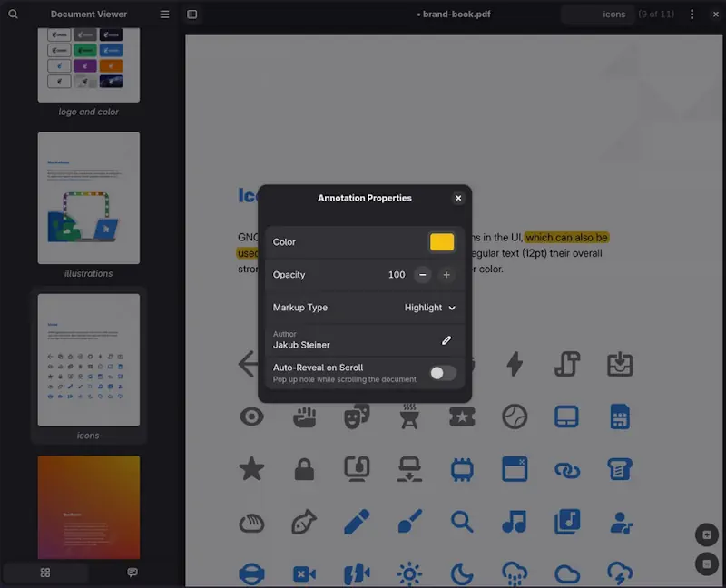Change the annotation highlight color
The width and height of the screenshot is (726, 588).
pos(442,241)
